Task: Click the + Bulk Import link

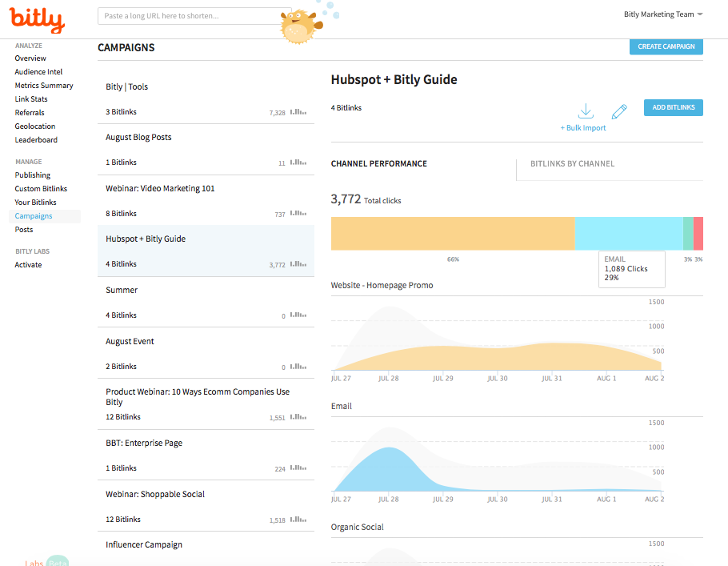Action: coord(583,128)
